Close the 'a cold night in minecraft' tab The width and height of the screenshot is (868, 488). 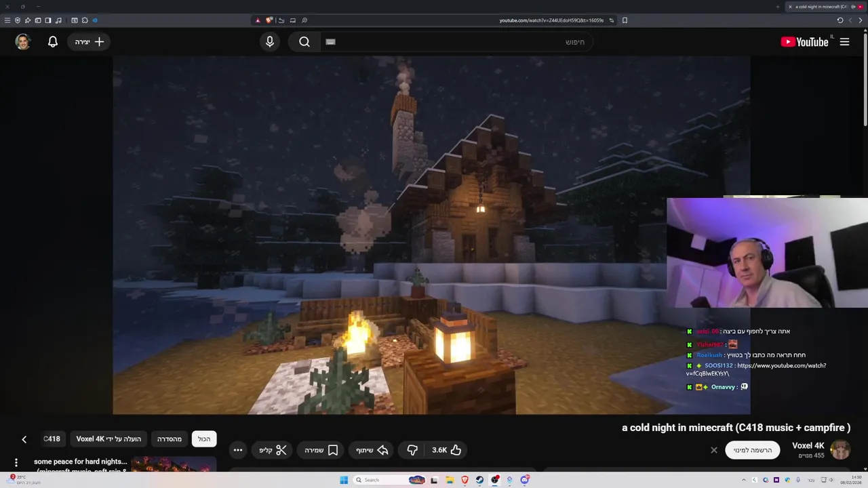click(790, 7)
